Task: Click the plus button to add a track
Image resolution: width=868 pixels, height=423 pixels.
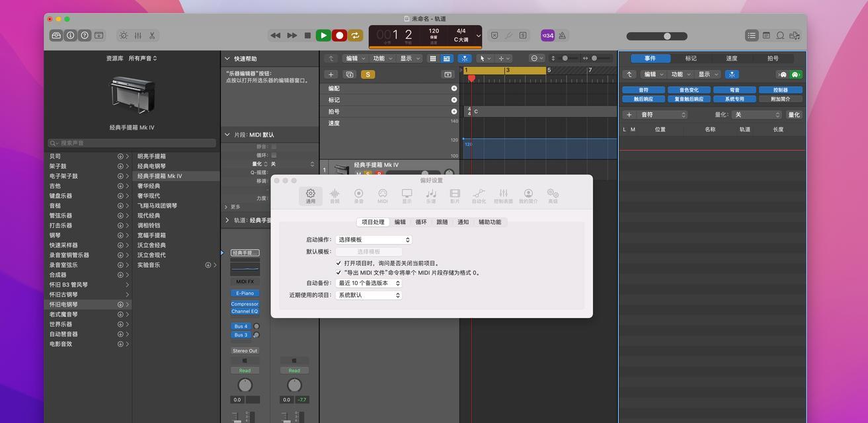Action: [331, 75]
